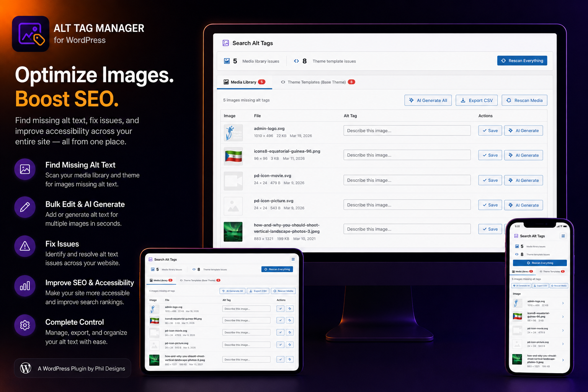
Task: Click AI Generate All on the desktop monitor
Action: (428, 100)
